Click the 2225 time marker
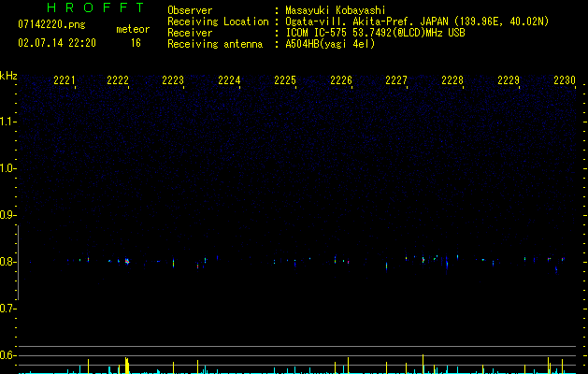This screenshot has width=588, height=374. click(x=285, y=80)
